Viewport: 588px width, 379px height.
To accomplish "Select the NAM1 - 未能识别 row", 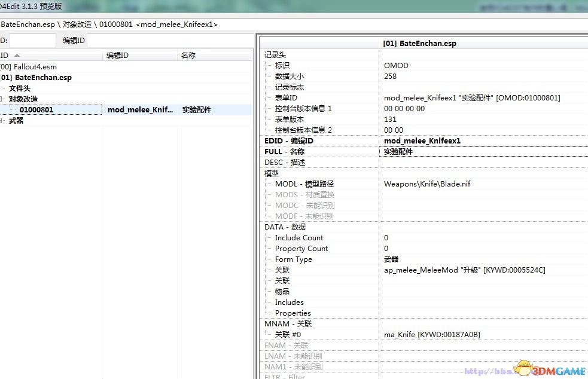I will click(x=293, y=366).
